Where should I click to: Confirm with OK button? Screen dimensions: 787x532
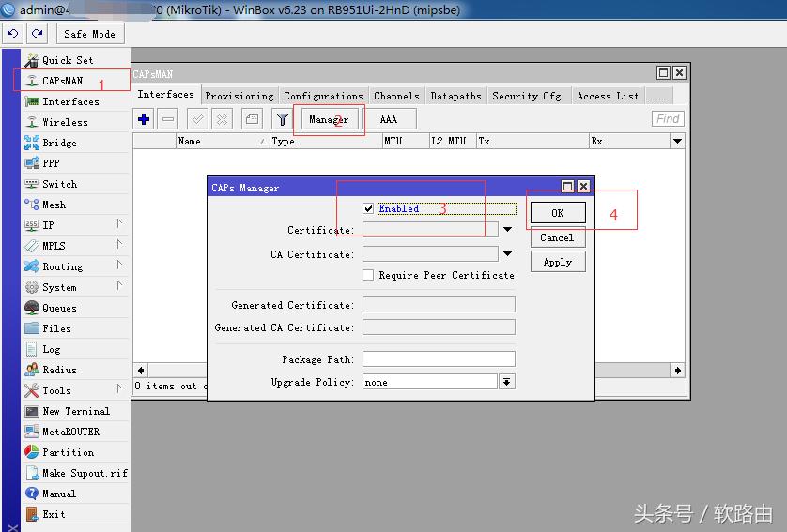point(558,213)
